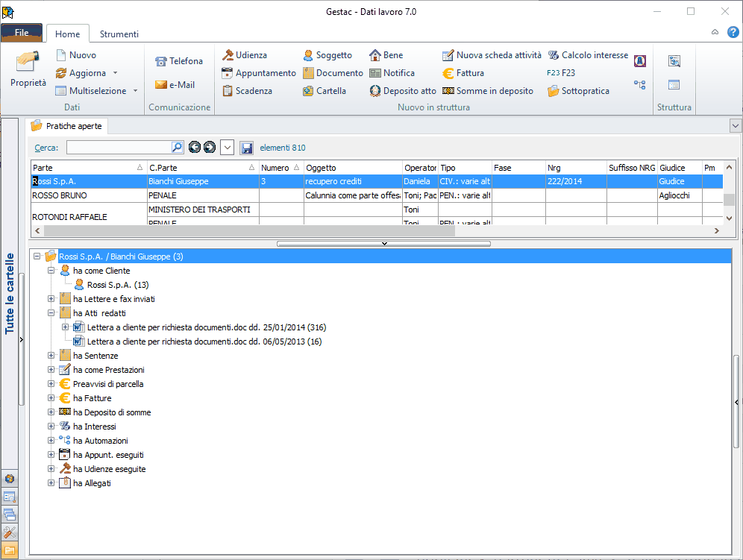Go to next search result arrow
Screen dimensions: 743x560
(210, 148)
